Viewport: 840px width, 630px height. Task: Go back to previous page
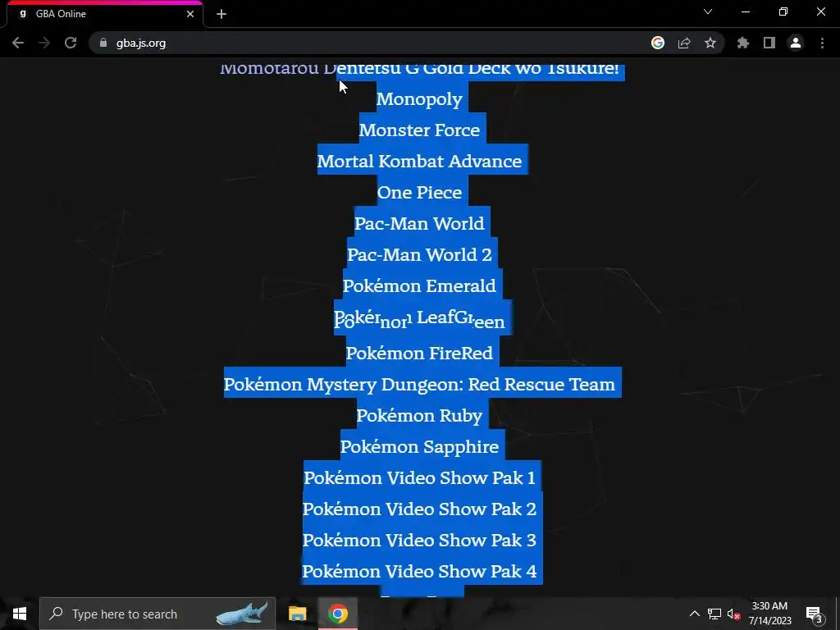[x=18, y=43]
